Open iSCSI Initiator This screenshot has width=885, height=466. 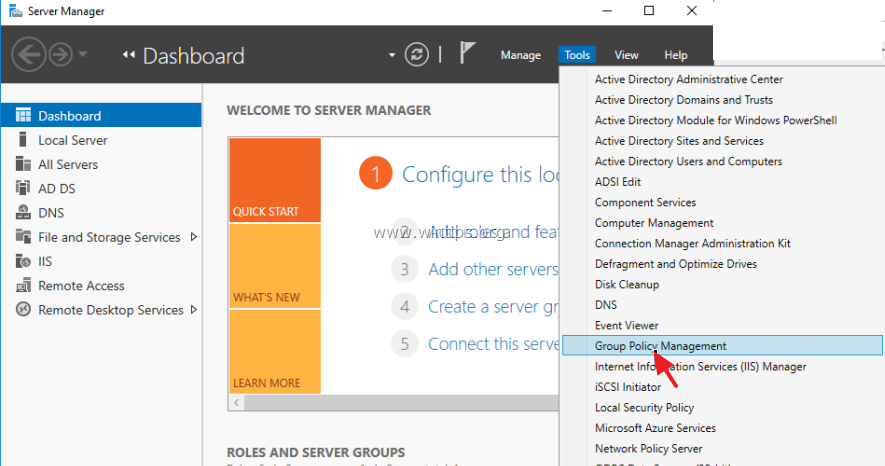click(x=628, y=387)
